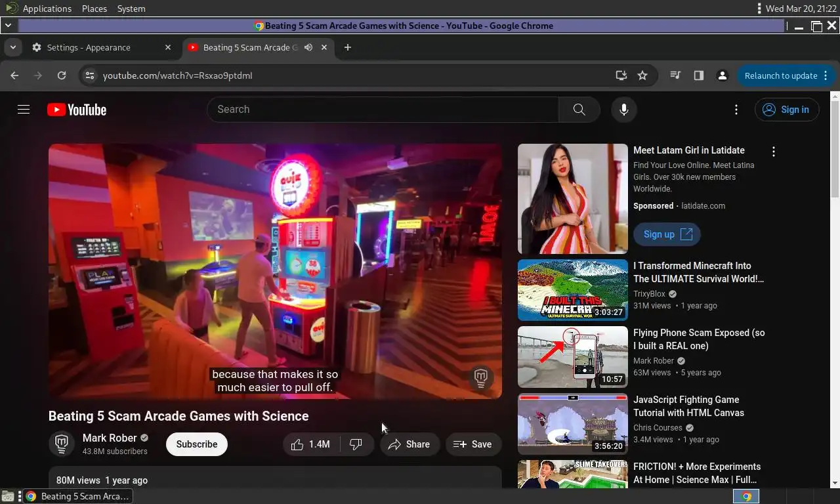
Task: Open Mark Rober channel avatar
Action: (x=62, y=444)
